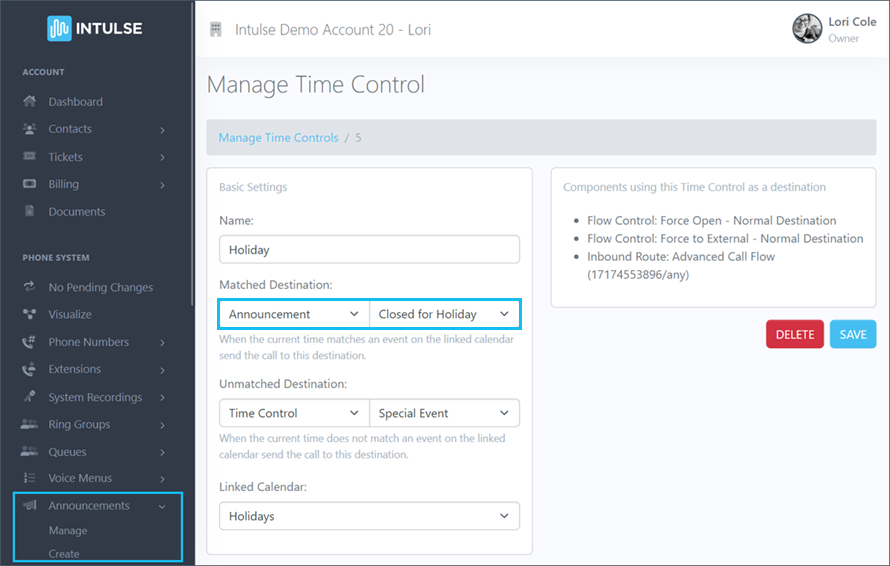The image size is (890, 566).
Task: Click the System Recordings microphone icon
Action: 30,396
